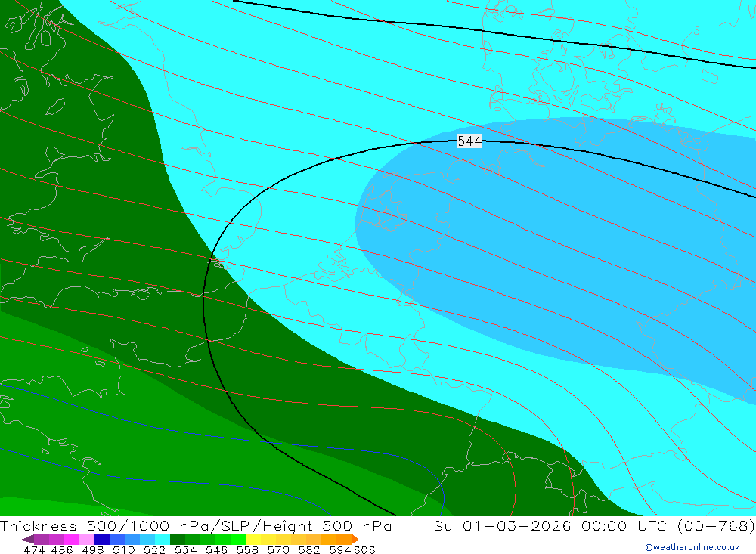This screenshot has height=554, width=756.
Task: Click the cyan 522 legend color swatch
Action: click(x=163, y=539)
